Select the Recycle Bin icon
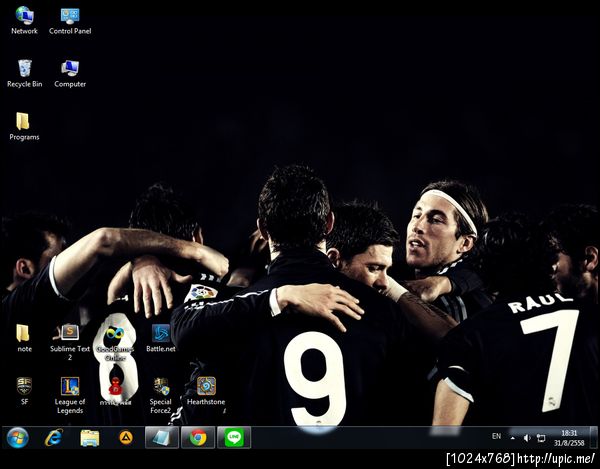Image resolution: width=600 pixels, height=469 pixels. (x=24, y=74)
